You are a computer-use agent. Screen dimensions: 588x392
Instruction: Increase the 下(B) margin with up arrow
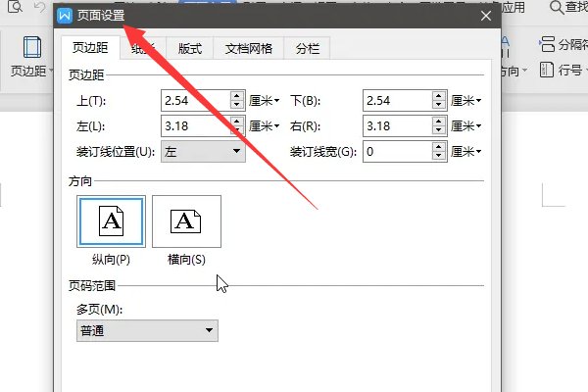[x=438, y=96]
